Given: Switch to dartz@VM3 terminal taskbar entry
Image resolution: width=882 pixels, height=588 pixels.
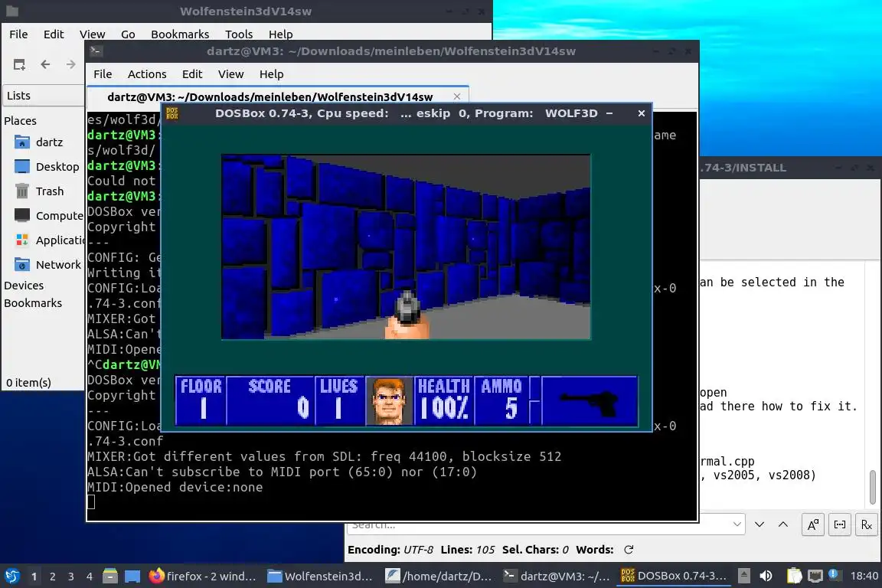Looking at the screenshot, I should (556, 576).
